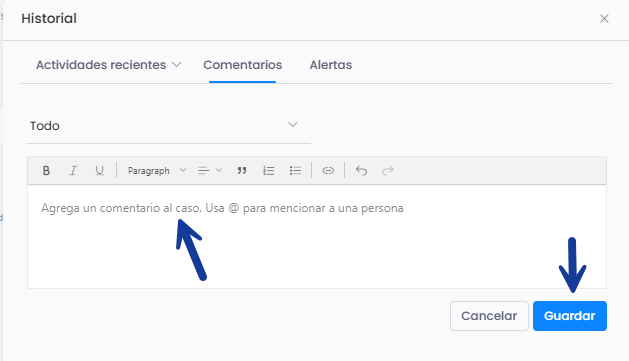
Task: Save the comment with Guardar
Action: pyautogui.click(x=570, y=316)
